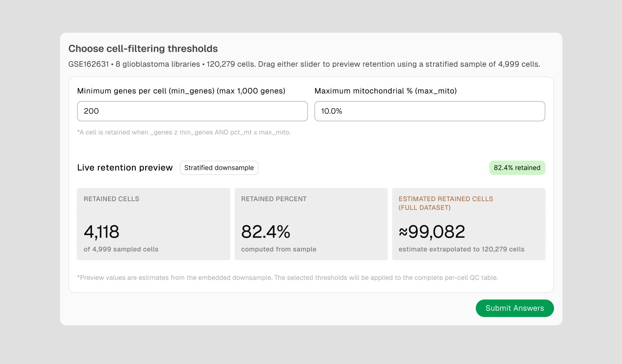Viewport: 622px width, 364px height.
Task: Click the "Choose cell-filtering thresholds" heading
Action: tap(143, 48)
